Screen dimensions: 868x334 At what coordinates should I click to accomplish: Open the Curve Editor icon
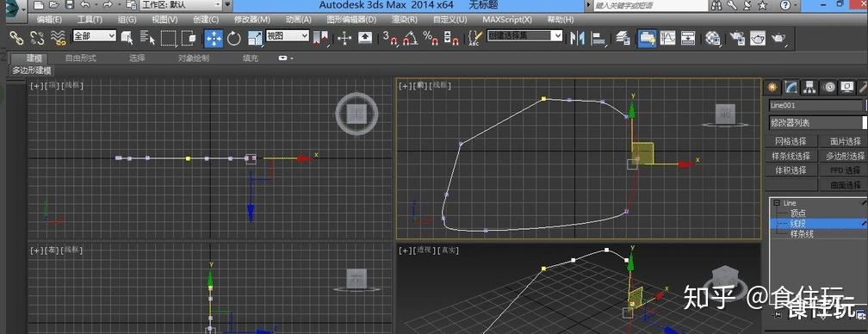667,38
